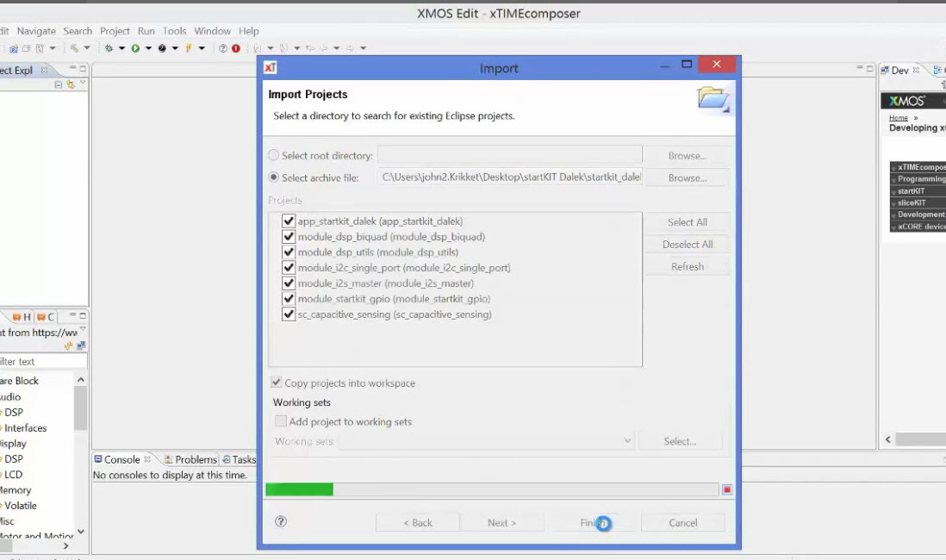Open the Tools menu
The width and height of the screenshot is (946, 560).
[x=174, y=31]
